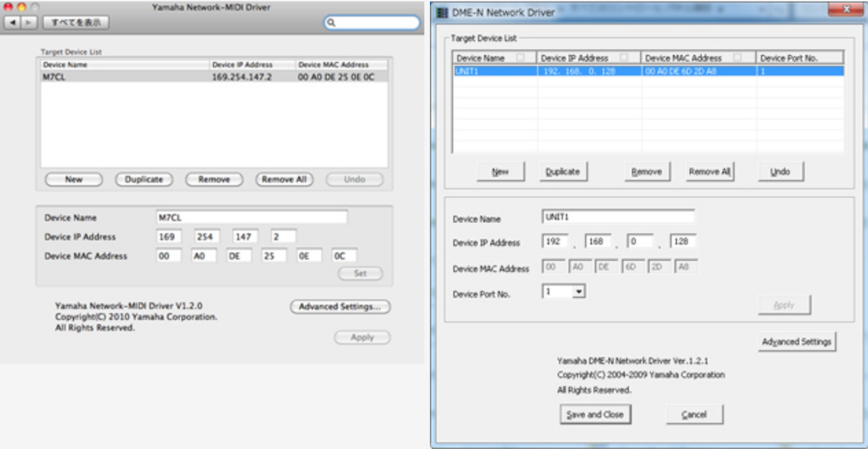Screen dimensions: 868x449
Task: Close the DME-N Network Driver window
Action: (845, 10)
